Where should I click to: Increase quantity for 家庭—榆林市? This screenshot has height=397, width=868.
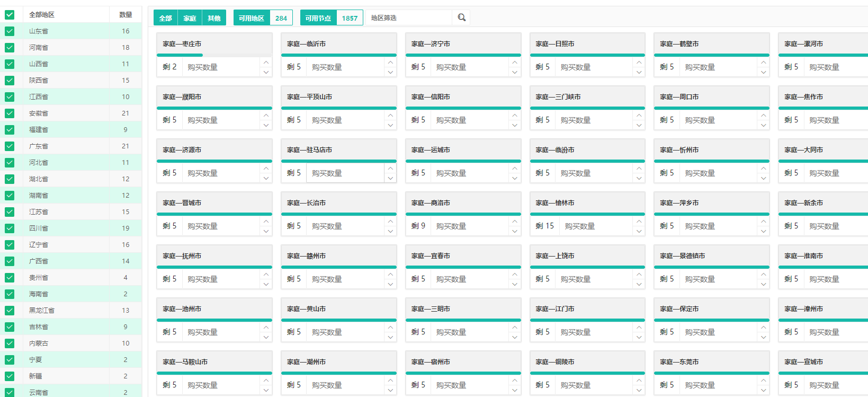pos(639,221)
